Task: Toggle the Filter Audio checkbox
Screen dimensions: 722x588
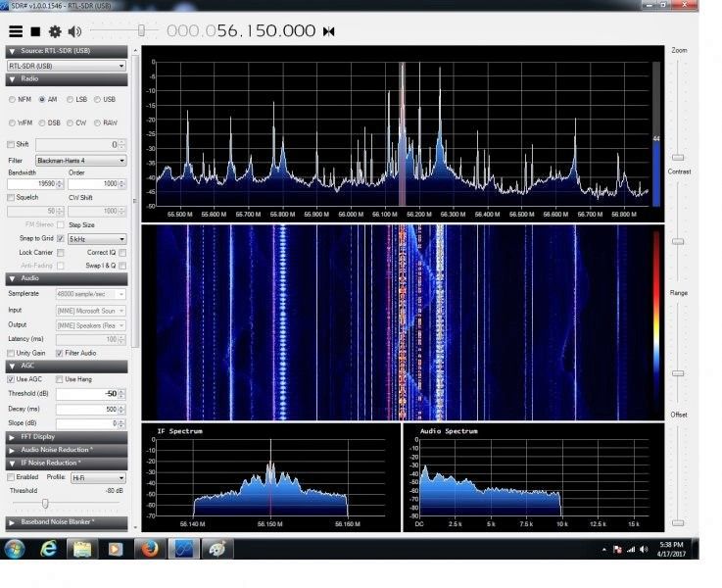Action: pyautogui.click(x=60, y=353)
